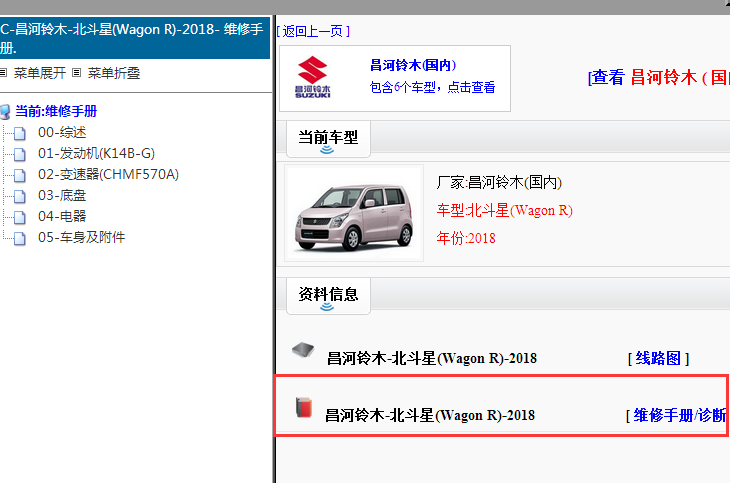Open the 00-综述 section
Image resolution: width=730 pixels, height=483 pixels.
(62, 133)
